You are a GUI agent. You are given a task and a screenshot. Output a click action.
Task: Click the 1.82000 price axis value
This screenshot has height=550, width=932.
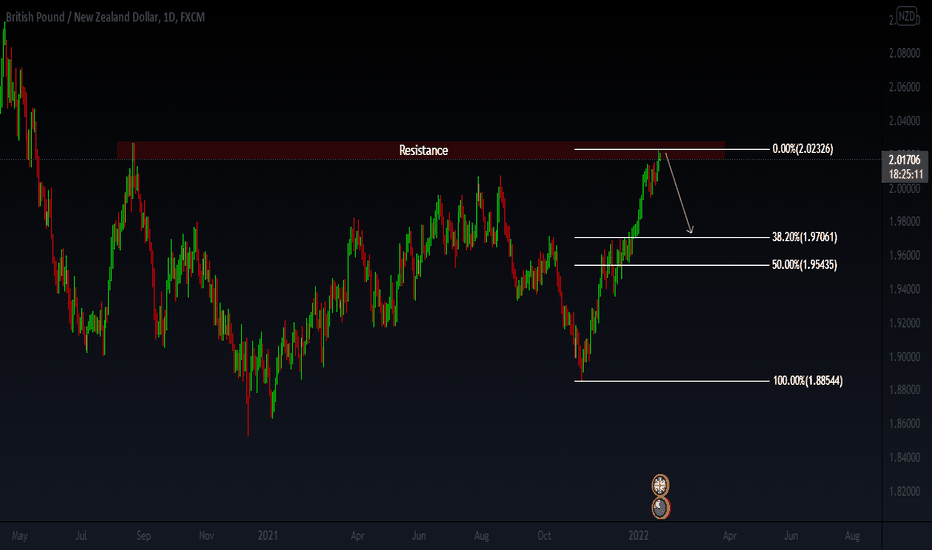point(904,492)
